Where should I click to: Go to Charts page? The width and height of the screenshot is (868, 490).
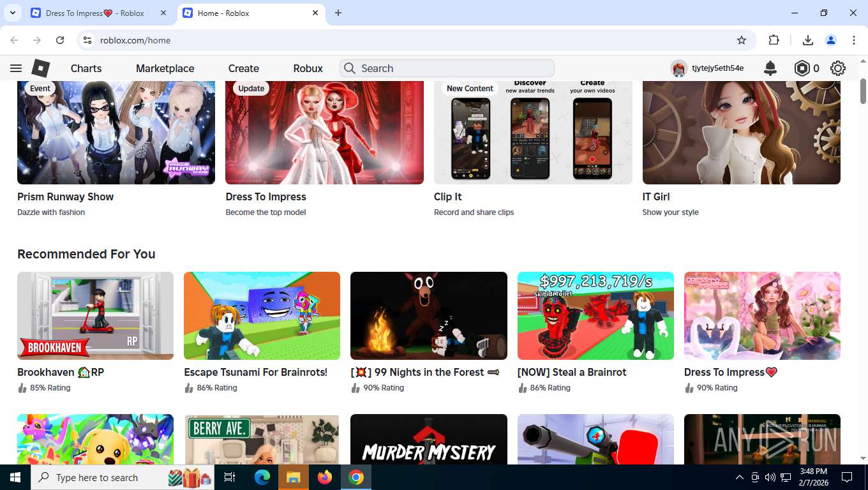click(x=86, y=68)
